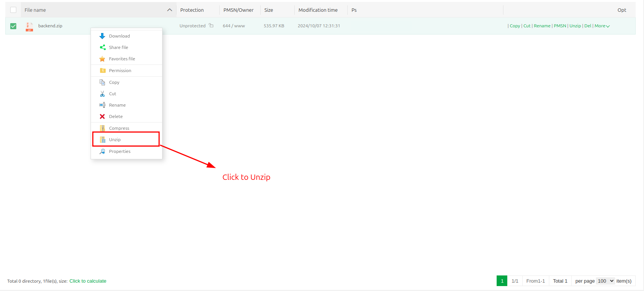Click the 644 / www owner value

(234, 26)
